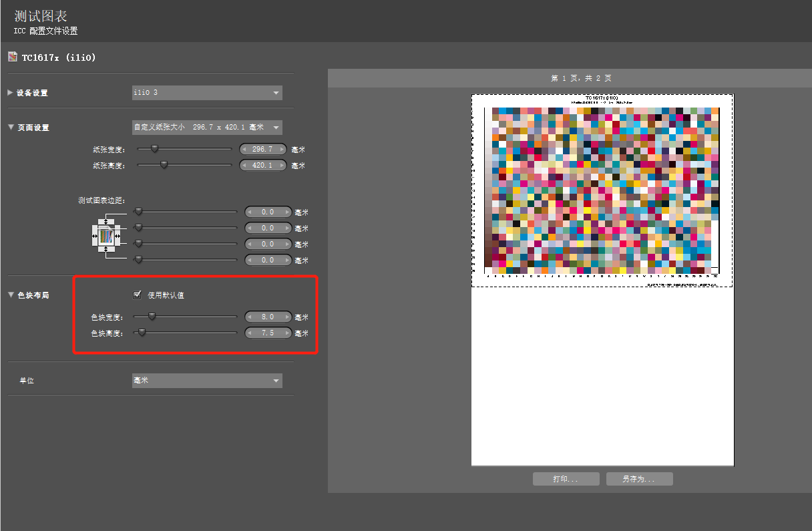Viewport: 812px width, 531px height.
Task: Click the top margin slider handle
Action: point(138,212)
